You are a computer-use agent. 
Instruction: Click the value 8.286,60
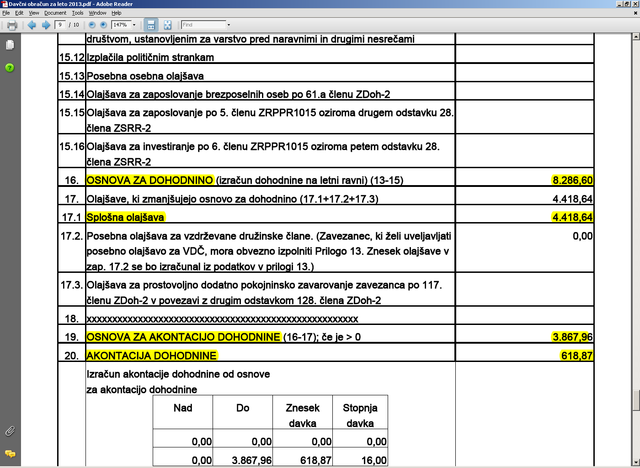coord(572,180)
